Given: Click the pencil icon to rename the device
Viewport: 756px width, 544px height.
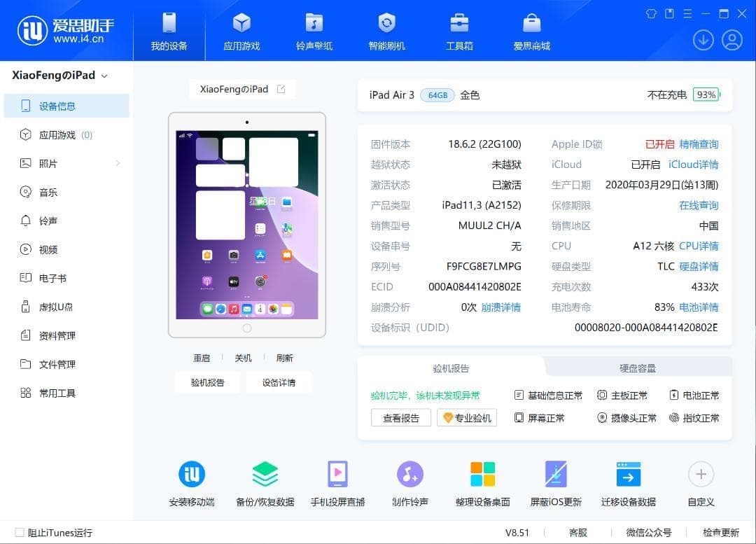Looking at the screenshot, I should click(281, 89).
